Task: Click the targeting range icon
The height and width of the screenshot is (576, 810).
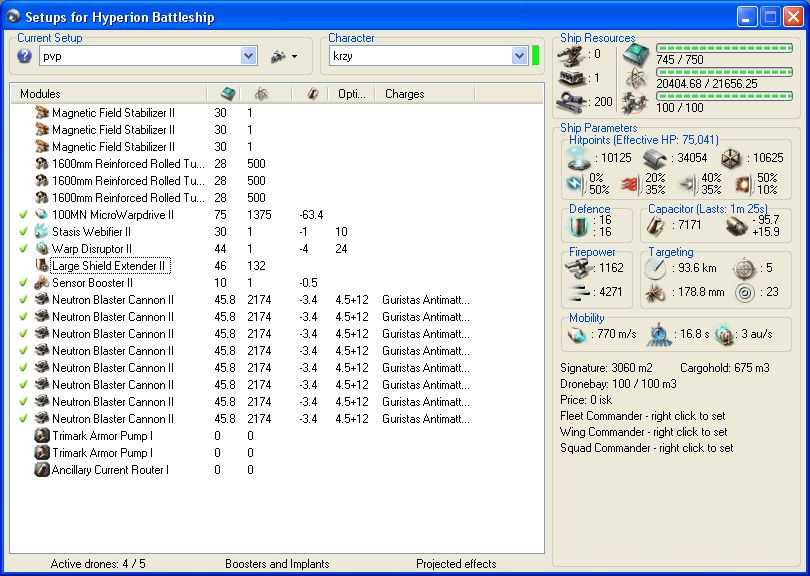Action: coord(655,267)
